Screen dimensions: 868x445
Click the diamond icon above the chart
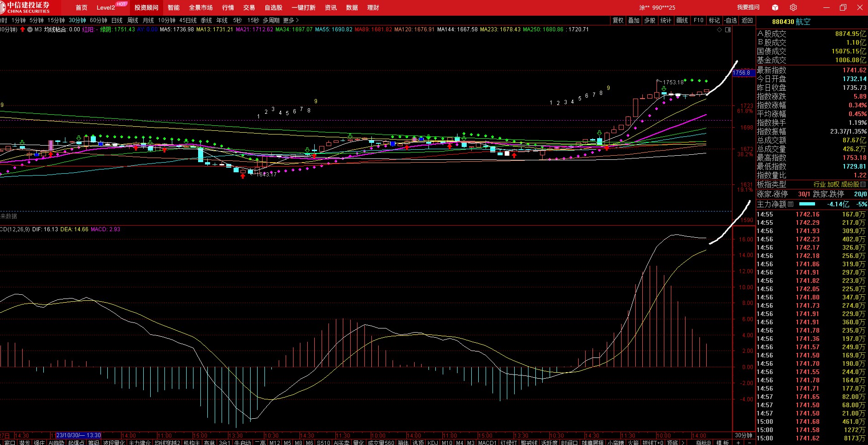point(719,29)
